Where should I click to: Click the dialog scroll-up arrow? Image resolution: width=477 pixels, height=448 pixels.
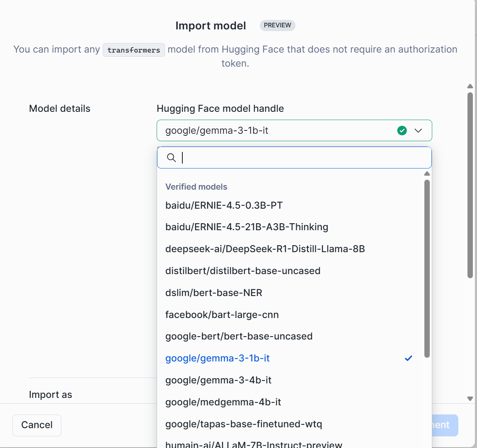470,87
